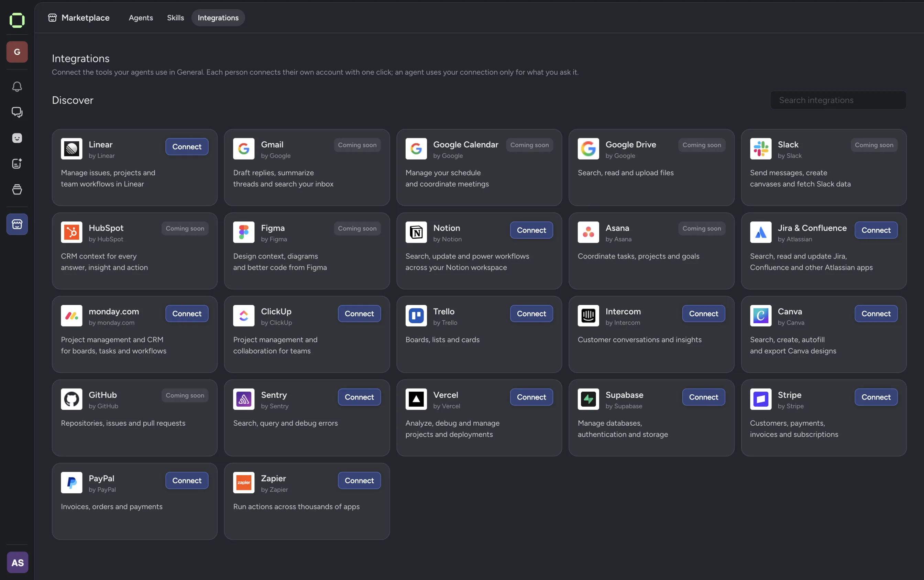Open the Marketplace header title

(x=86, y=18)
